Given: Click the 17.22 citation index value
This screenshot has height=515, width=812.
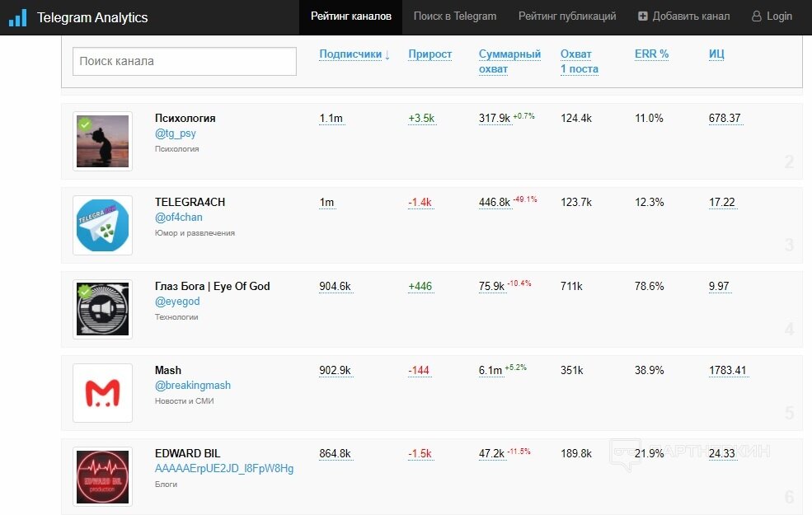Looking at the screenshot, I should 722,202.
